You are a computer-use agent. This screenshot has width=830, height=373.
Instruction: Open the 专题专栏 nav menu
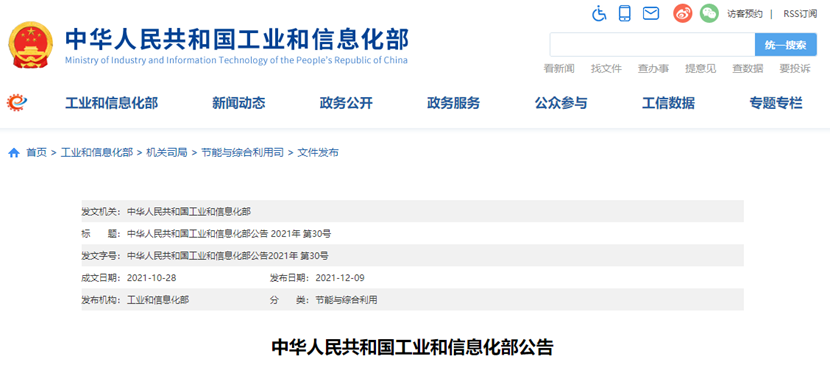[776, 103]
